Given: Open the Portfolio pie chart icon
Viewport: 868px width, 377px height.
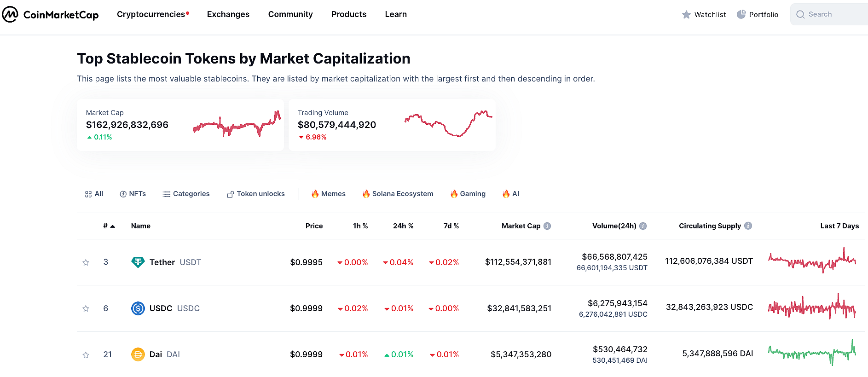Looking at the screenshot, I should pos(741,14).
